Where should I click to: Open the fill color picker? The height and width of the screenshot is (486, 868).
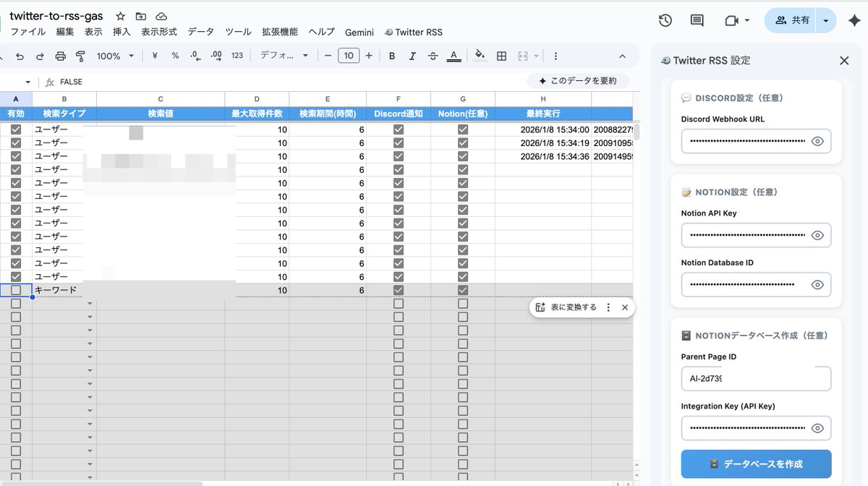[x=480, y=56]
